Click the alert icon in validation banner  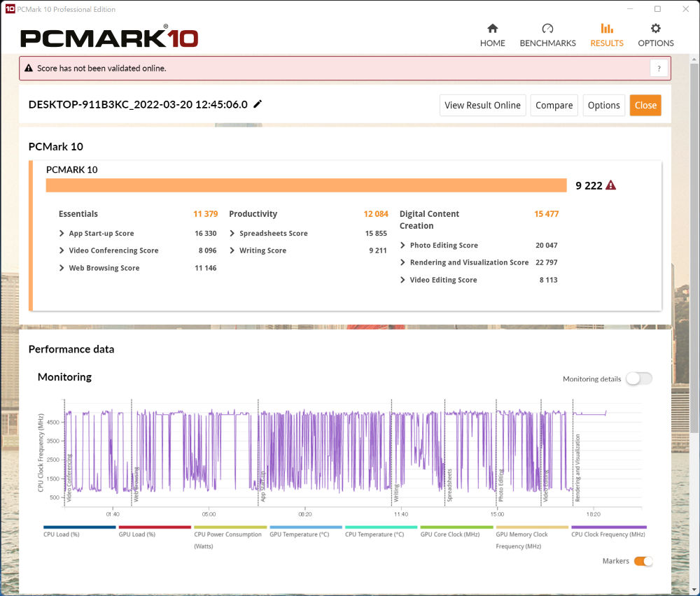(x=29, y=69)
